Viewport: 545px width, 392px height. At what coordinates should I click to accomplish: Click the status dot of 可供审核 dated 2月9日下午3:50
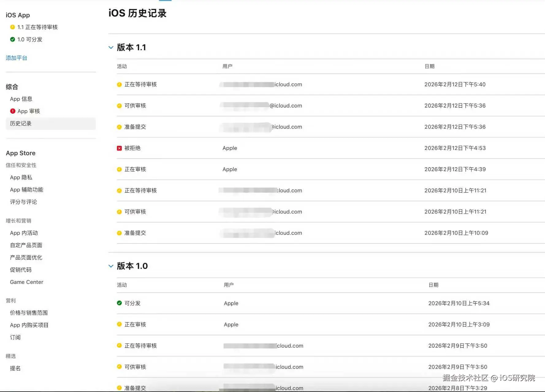(119, 367)
